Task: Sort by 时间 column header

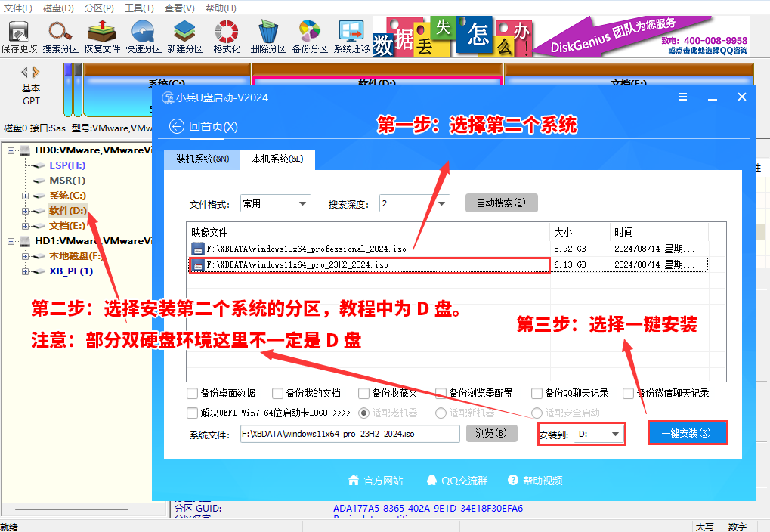Action: click(659, 232)
